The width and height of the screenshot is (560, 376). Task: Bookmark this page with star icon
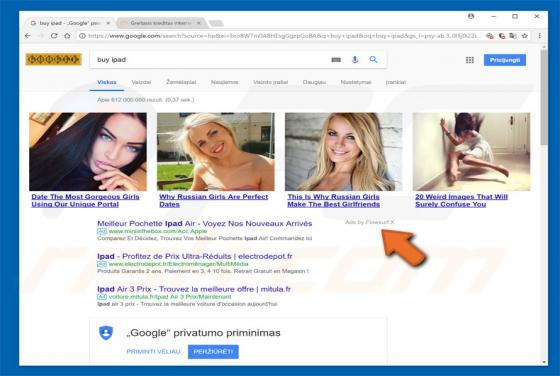click(525, 36)
